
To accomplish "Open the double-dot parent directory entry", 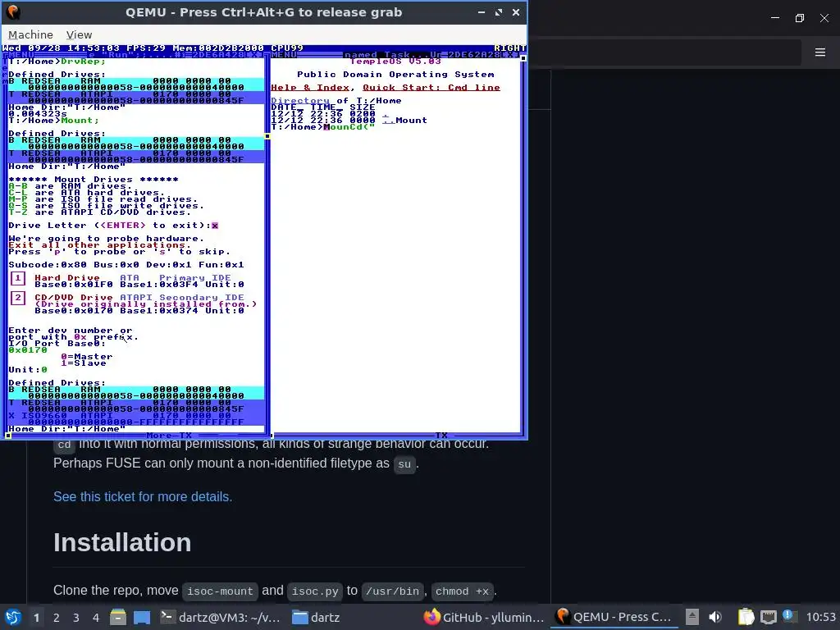I will point(388,120).
